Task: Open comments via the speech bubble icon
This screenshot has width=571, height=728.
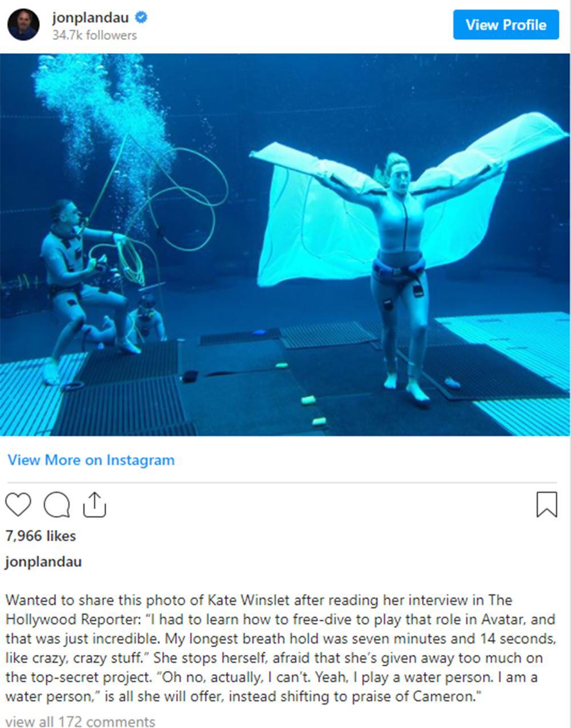Action: tap(57, 505)
